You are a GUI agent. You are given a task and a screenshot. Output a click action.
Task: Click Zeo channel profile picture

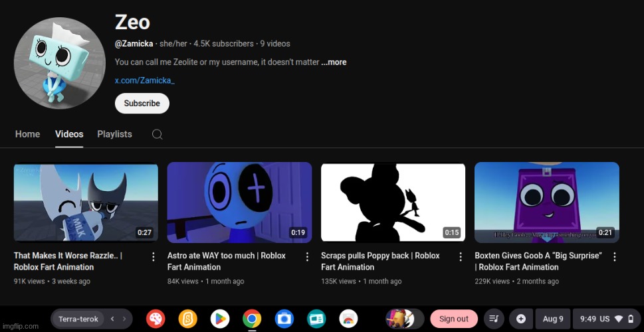(x=60, y=63)
